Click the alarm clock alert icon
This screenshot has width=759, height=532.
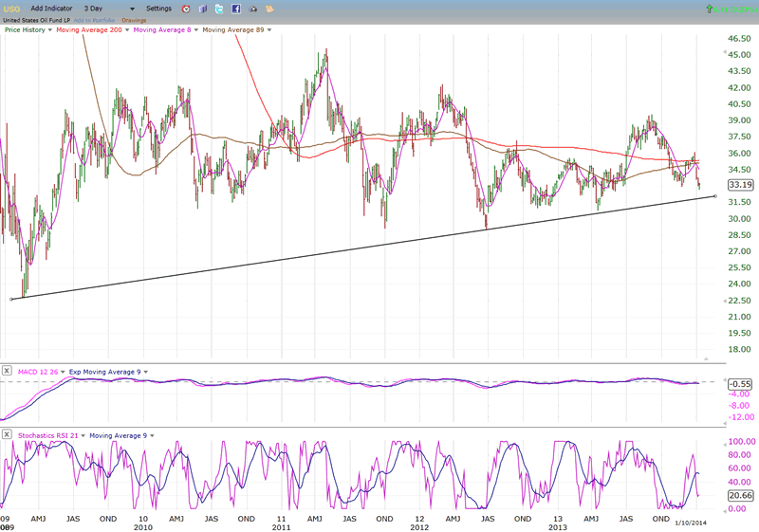[x=186, y=9]
